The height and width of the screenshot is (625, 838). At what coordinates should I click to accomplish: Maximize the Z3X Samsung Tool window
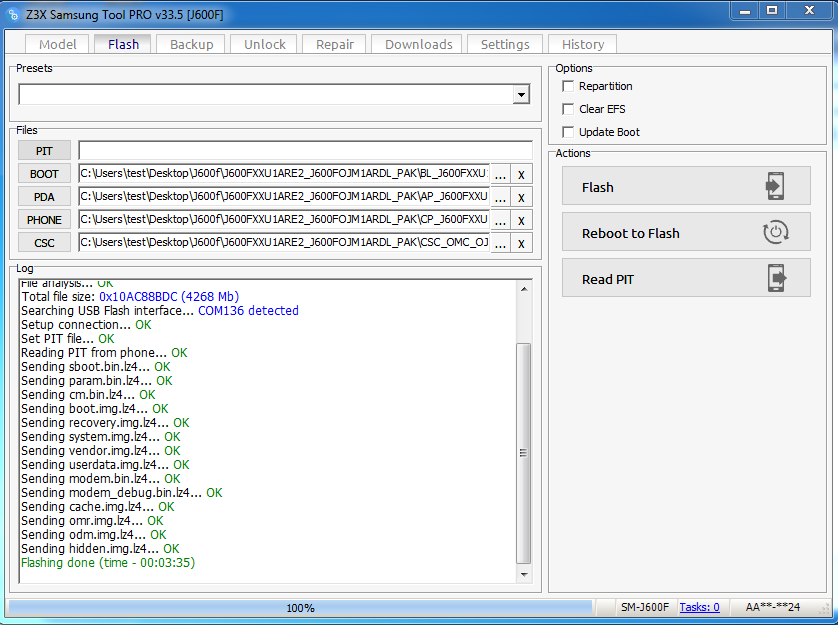pyautogui.click(x=772, y=11)
